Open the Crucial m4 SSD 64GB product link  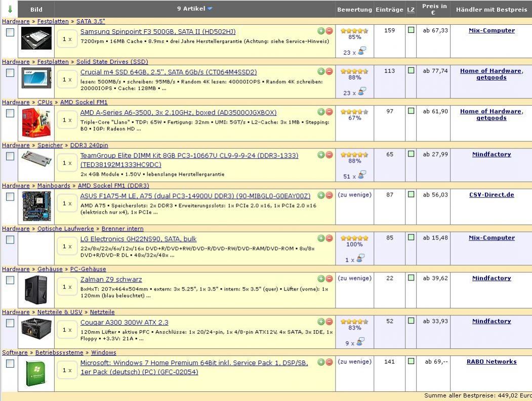click(x=169, y=72)
